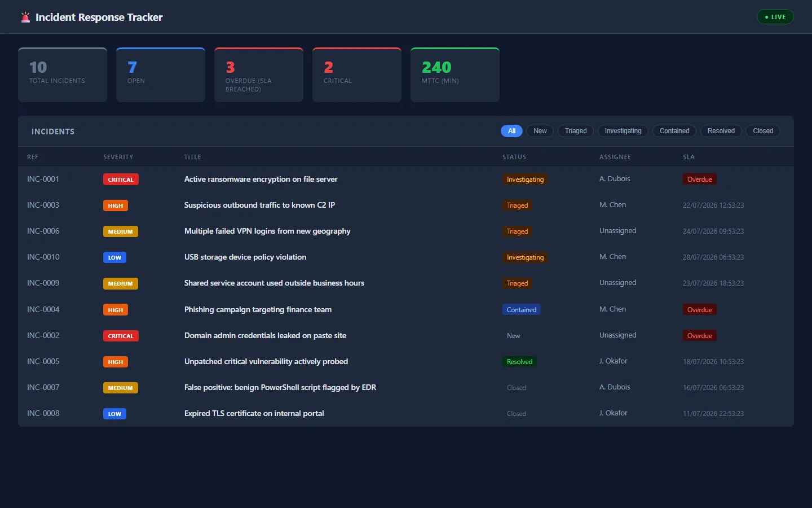Click CRITICAL badge on INC-0001 row

(121, 179)
